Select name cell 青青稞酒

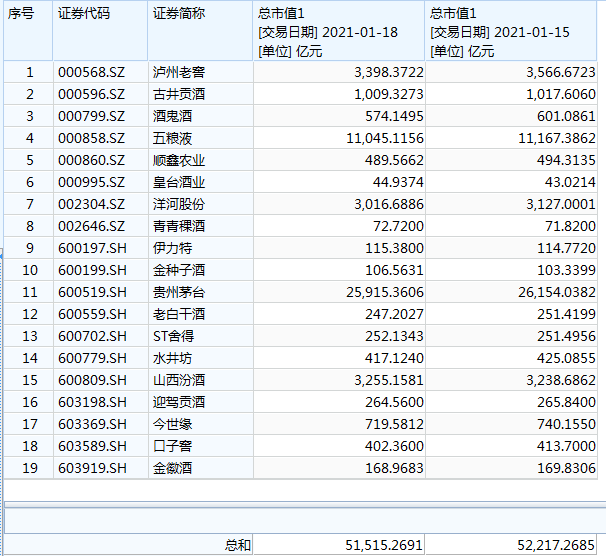tap(201, 226)
